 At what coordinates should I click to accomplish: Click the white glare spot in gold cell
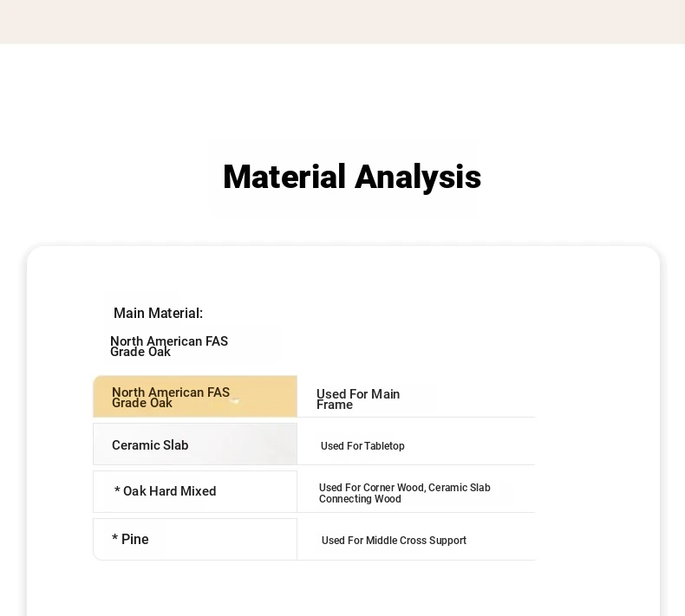[x=235, y=400]
